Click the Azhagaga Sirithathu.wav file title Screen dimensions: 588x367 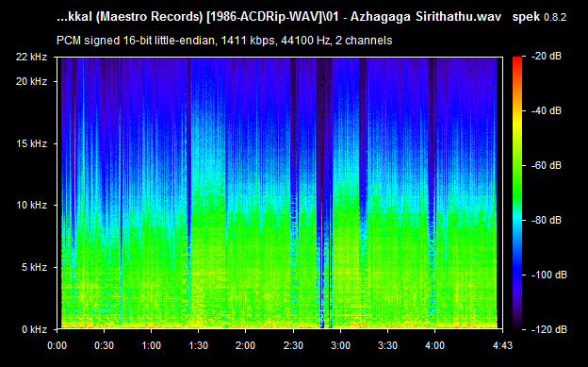tap(426, 17)
